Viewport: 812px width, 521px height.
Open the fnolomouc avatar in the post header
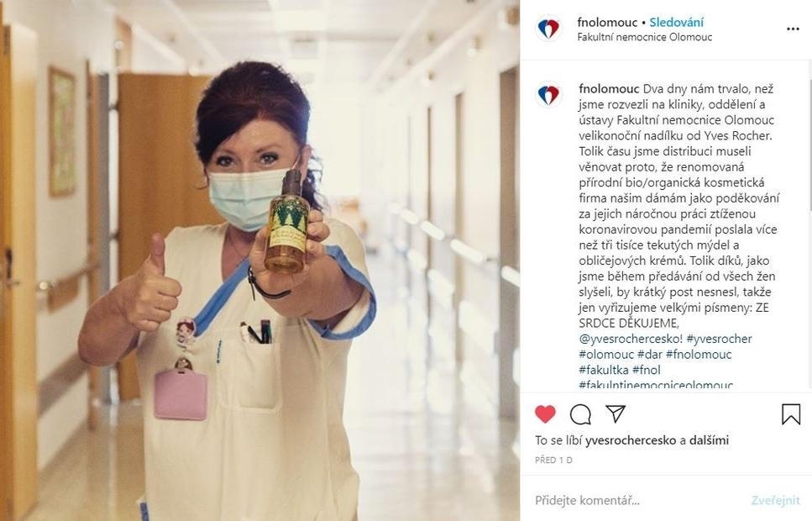pos(548,29)
